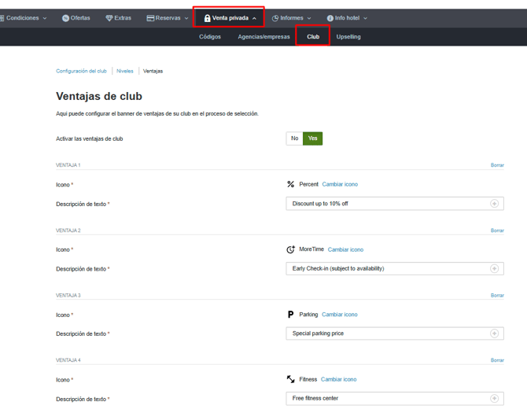This screenshot has width=527, height=420.
Task: Open the Niveles breadcrumb link
Action: pos(125,71)
